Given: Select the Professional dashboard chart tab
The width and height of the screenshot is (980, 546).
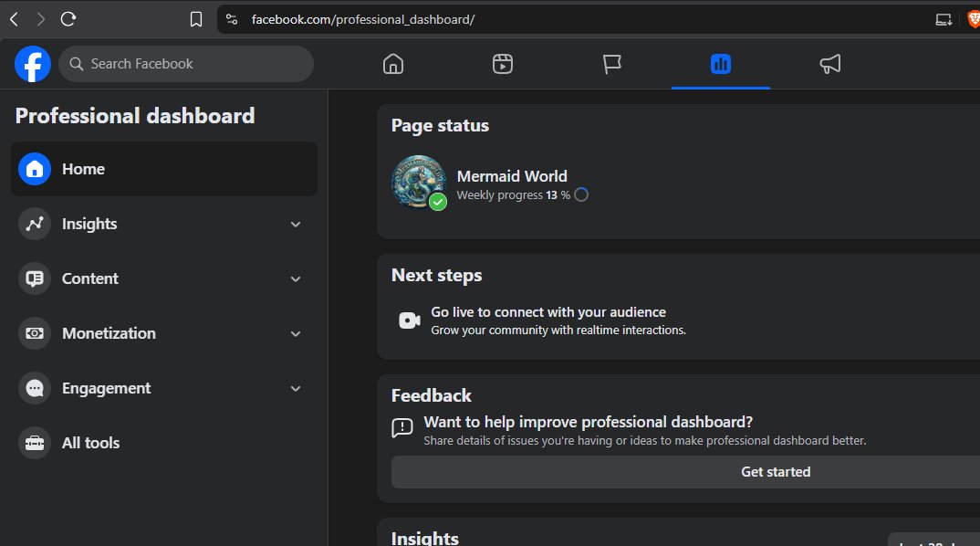Looking at the screenshot, I should 721,64.
